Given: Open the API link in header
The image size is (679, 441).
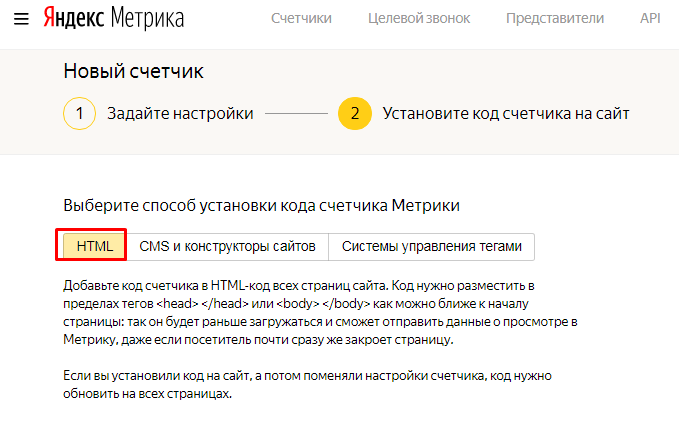Looking at the screenshot, I should coord(651,19).
